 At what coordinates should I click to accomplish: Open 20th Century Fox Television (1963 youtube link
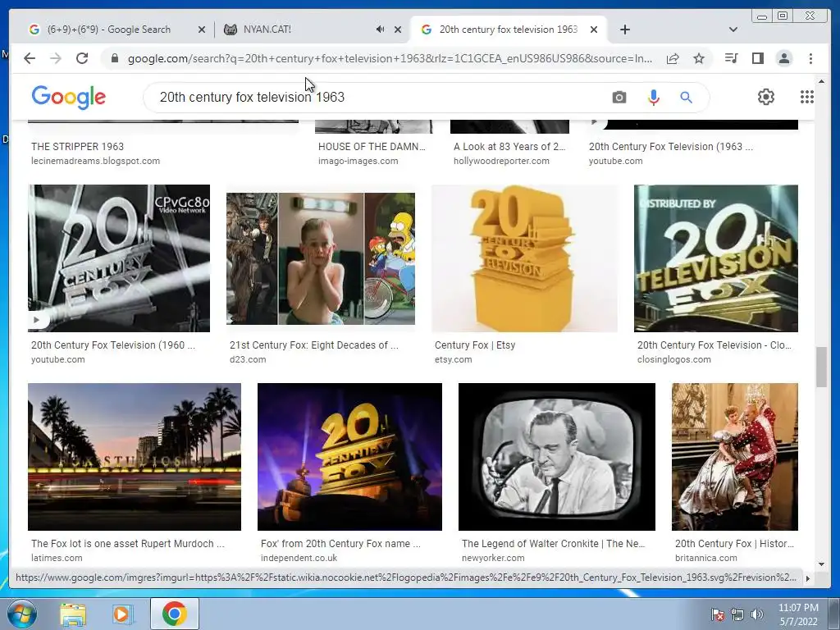tap(671, 147)
